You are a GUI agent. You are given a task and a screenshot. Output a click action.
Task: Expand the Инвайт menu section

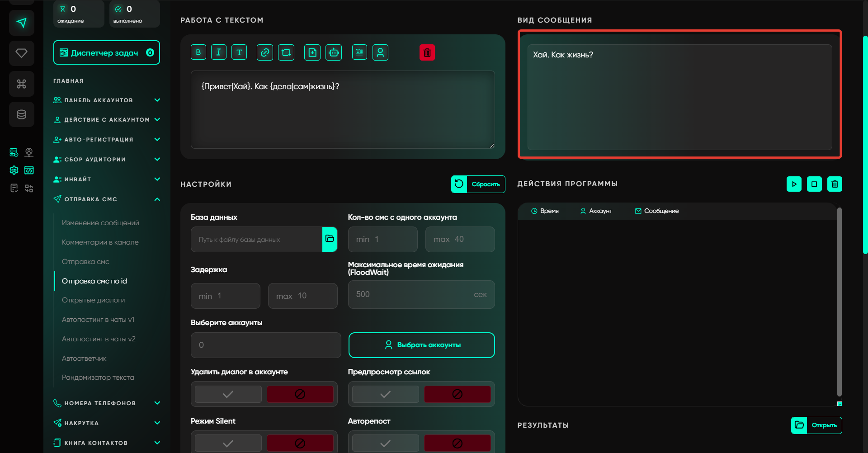157,179
